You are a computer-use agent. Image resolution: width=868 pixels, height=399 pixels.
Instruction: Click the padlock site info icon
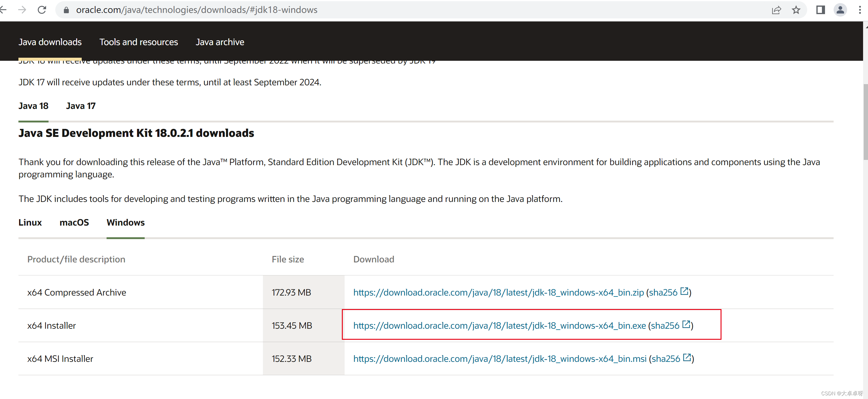[x=66, y=10]
